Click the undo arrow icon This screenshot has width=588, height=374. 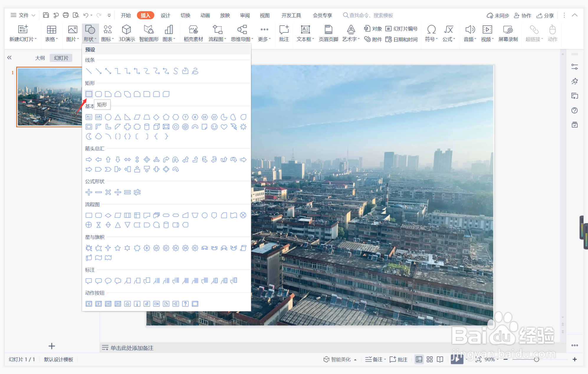(x=86, y=15)
